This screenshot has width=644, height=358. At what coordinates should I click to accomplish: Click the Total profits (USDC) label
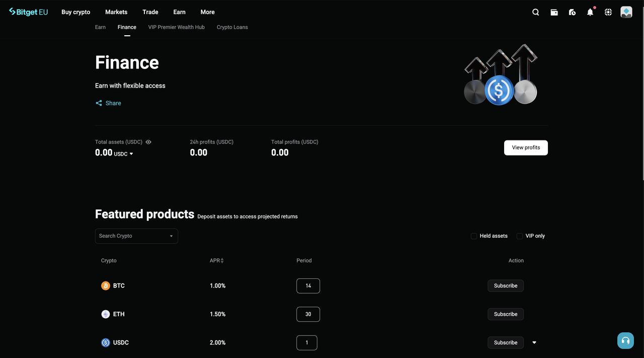coord(295,142)
